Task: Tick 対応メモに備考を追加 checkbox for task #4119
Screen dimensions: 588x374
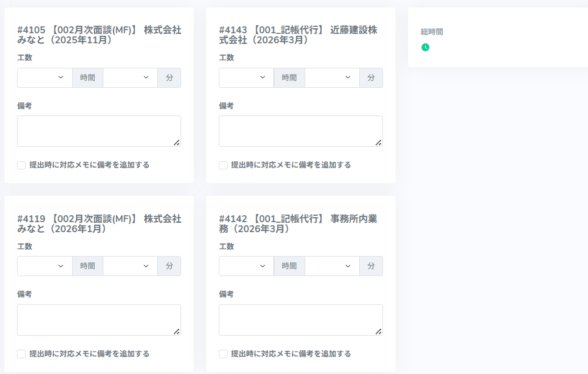Action: 21,354
